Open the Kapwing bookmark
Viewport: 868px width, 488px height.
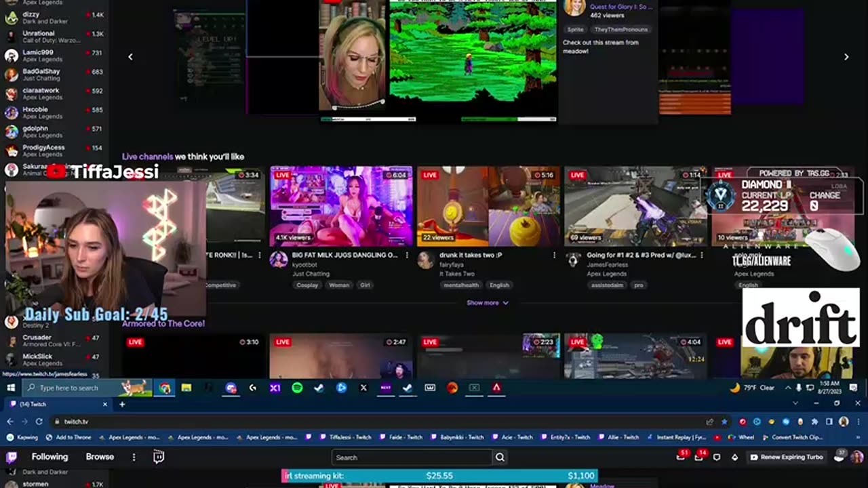click(x=23, y=437)
